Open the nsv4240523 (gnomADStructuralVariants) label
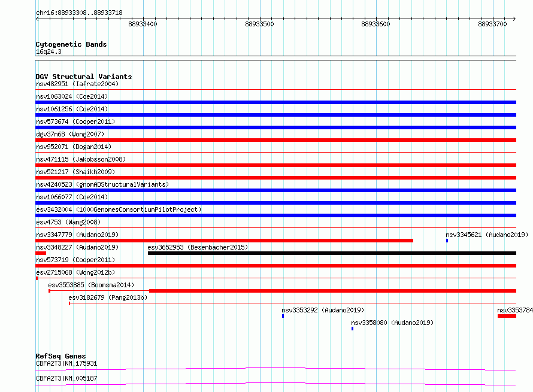The image size is (533, 392). point(102,184)
